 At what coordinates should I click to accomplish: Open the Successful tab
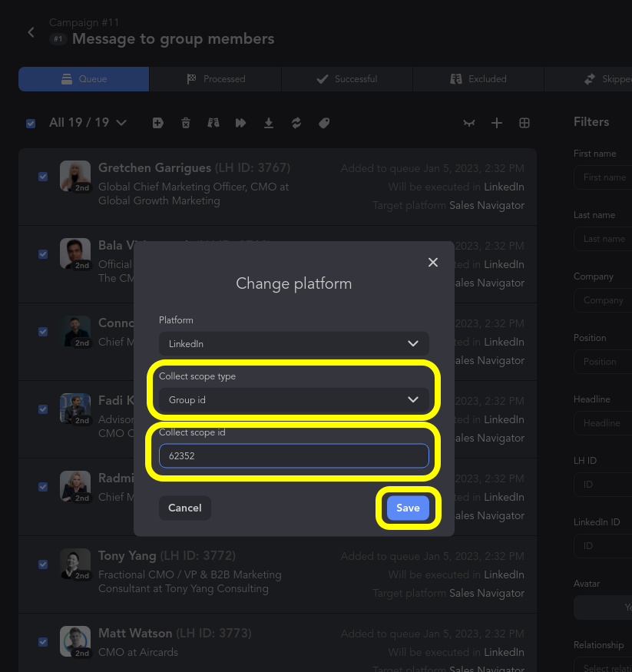click(347, 79)
